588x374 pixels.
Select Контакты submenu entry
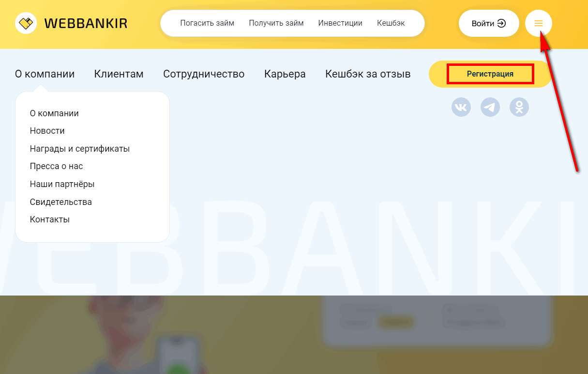coord(50,219)
